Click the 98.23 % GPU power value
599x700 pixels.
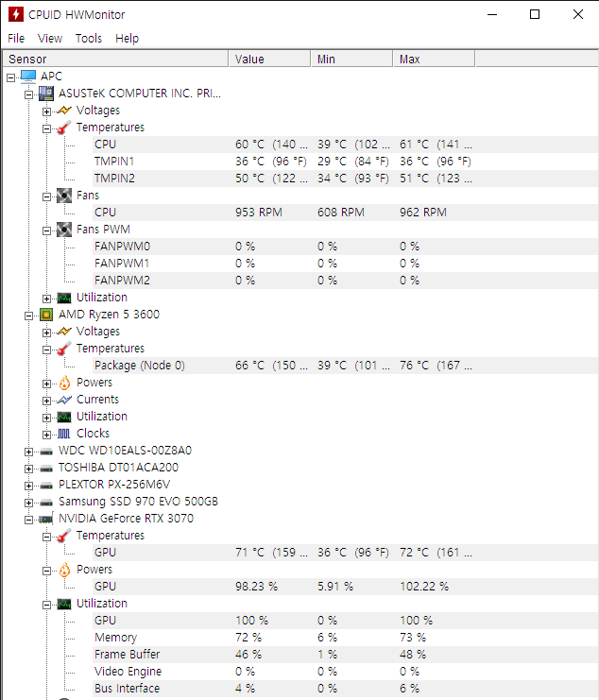click(257, 587)
